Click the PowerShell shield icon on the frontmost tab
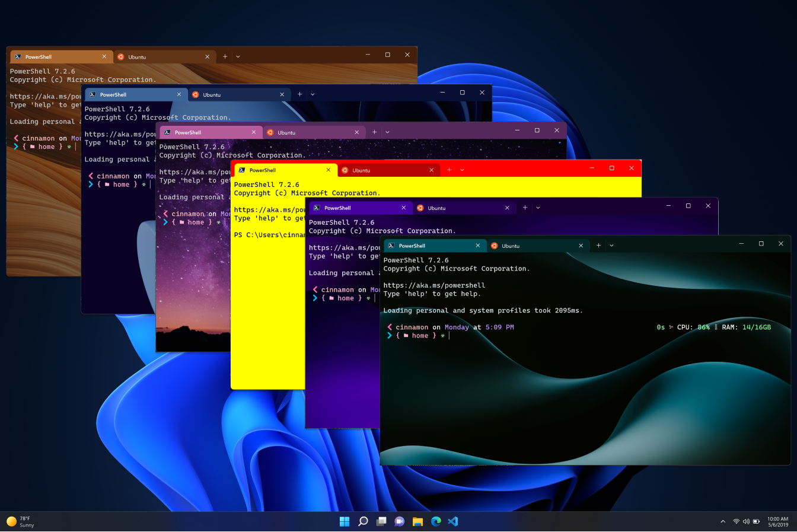 pyautogui.click(x=392, y=246)
